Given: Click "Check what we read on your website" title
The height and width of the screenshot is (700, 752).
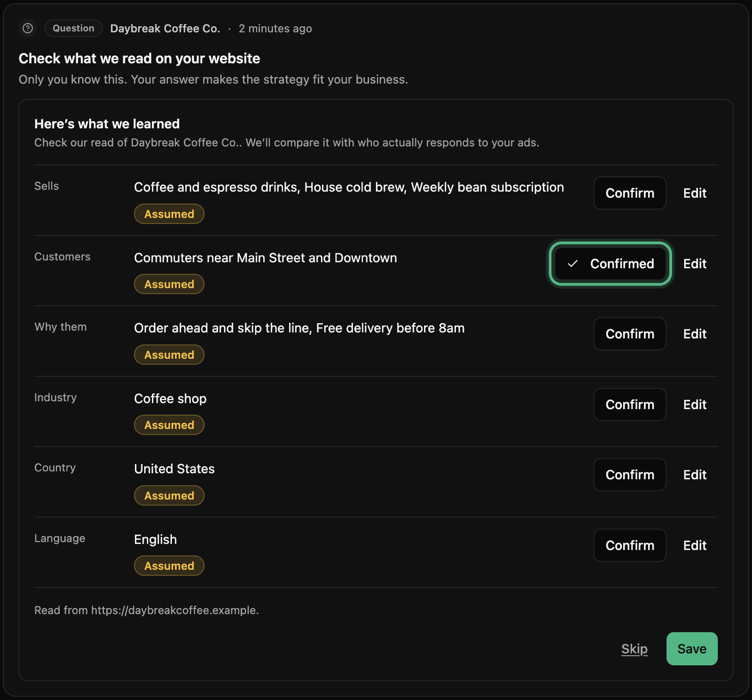Looking at the screenshot, I should click(139, 59).
